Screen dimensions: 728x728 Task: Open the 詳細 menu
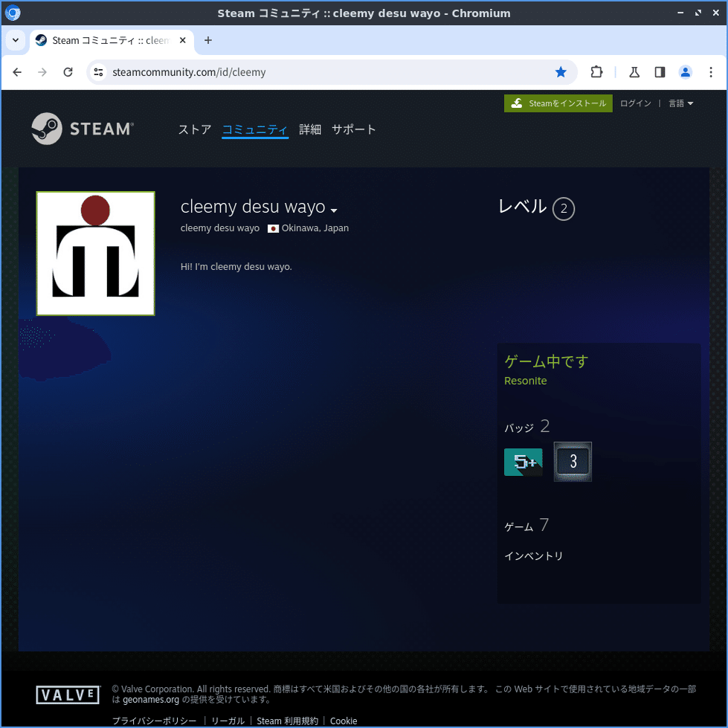click(309, 129)
